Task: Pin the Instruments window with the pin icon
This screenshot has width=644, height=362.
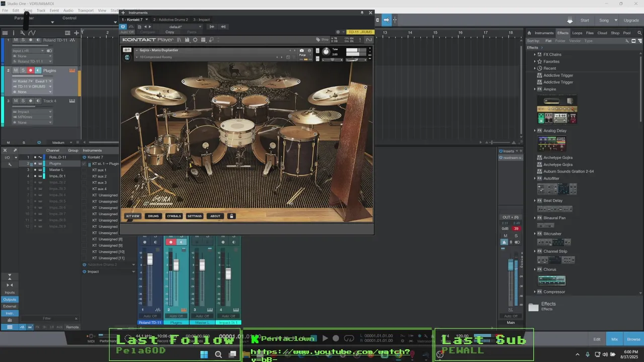Action: coord(362,13)
